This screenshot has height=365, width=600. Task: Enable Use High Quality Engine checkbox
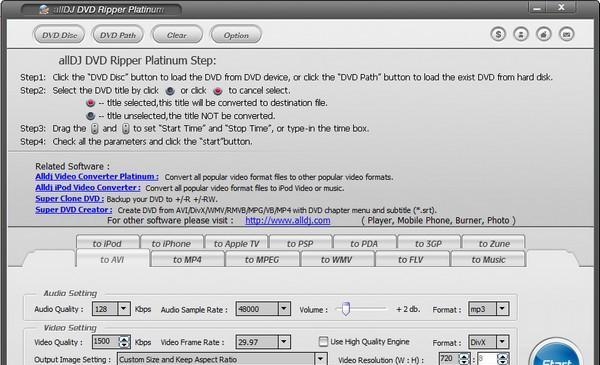[323, 341]
